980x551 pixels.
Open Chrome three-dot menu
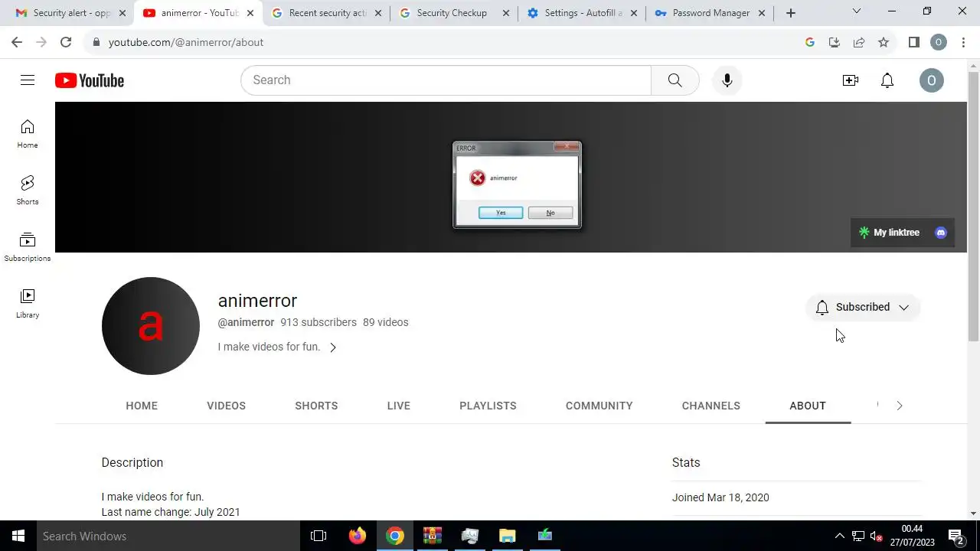coord(963,42)
